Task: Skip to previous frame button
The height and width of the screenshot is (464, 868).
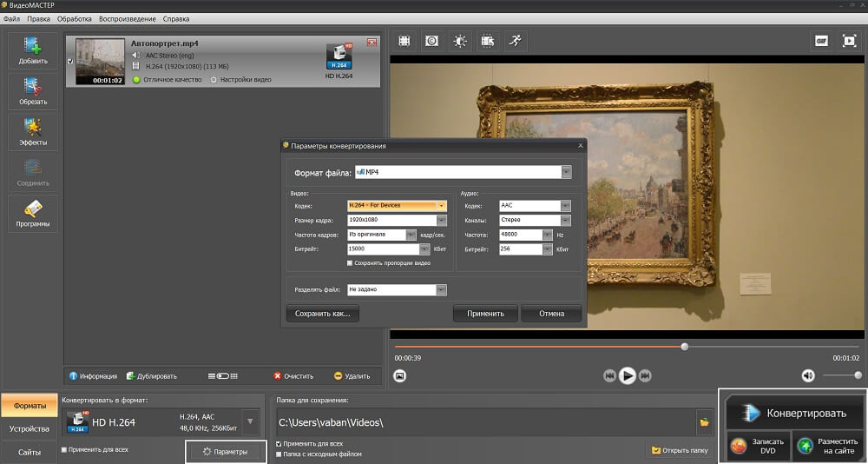Action: coord(609,376)
